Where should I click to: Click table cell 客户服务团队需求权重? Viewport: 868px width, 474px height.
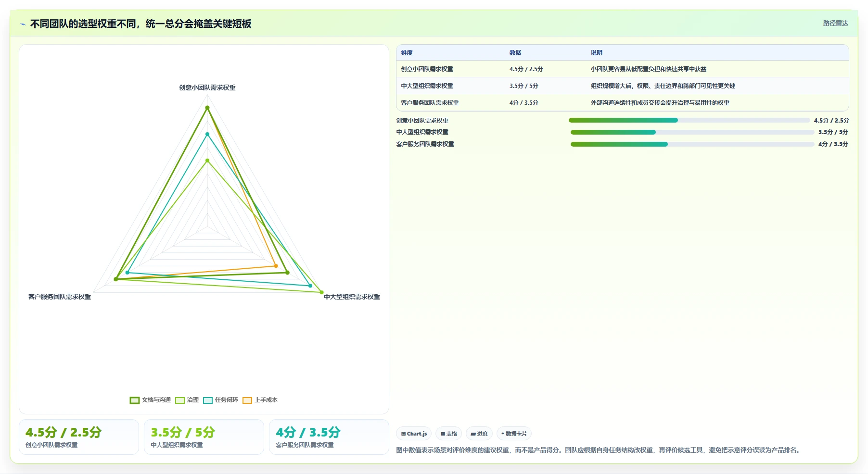click(430, 103)
